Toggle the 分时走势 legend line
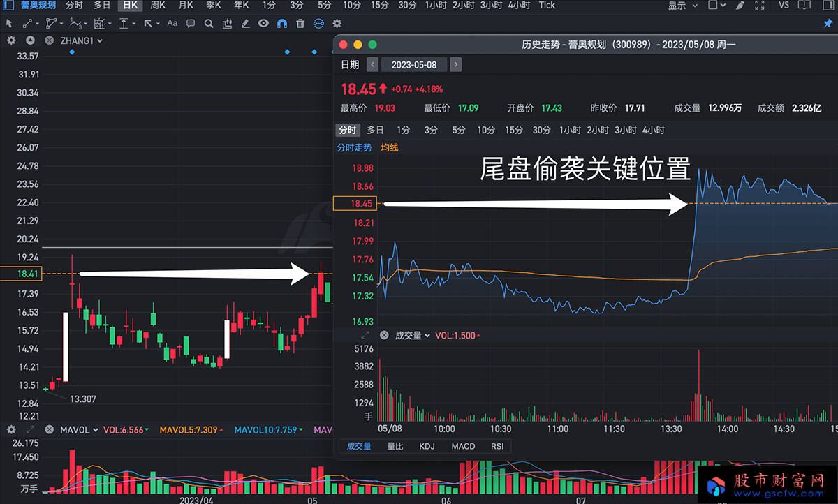This screenshot has width=838, height=504. pos(354,148)
